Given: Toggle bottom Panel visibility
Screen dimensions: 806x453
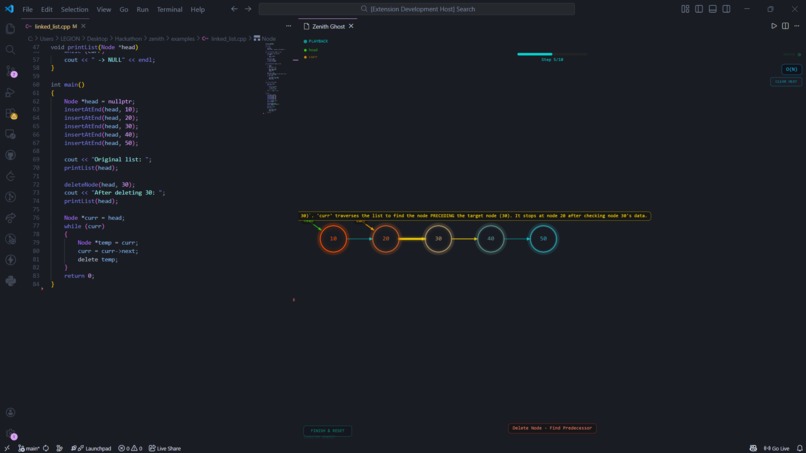Looking at the screenshot, I should tap(712, 9).
